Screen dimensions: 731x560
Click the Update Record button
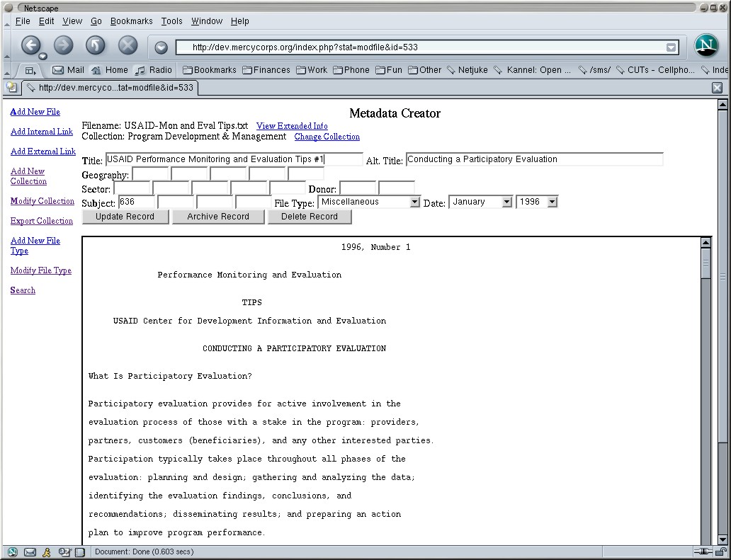pos(125,217)
